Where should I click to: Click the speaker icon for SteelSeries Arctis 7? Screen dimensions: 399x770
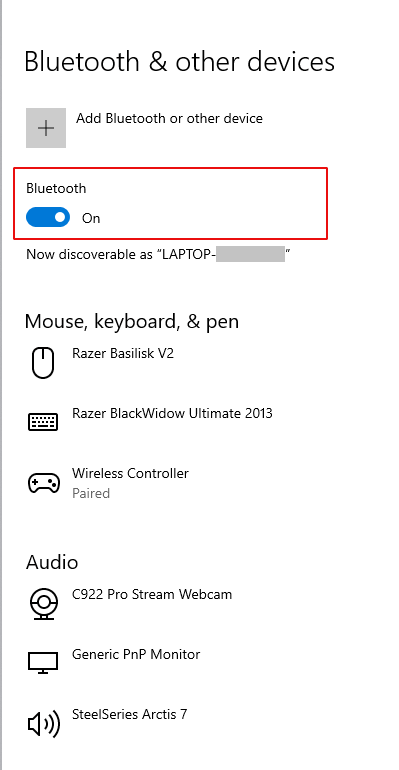click(x=43, y=723)
